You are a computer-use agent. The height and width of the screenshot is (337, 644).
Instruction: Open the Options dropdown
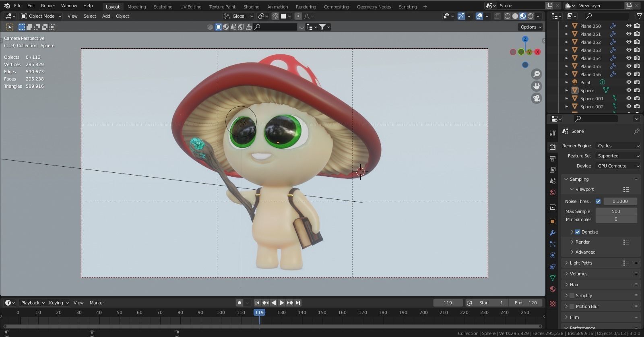coord(530,27)
